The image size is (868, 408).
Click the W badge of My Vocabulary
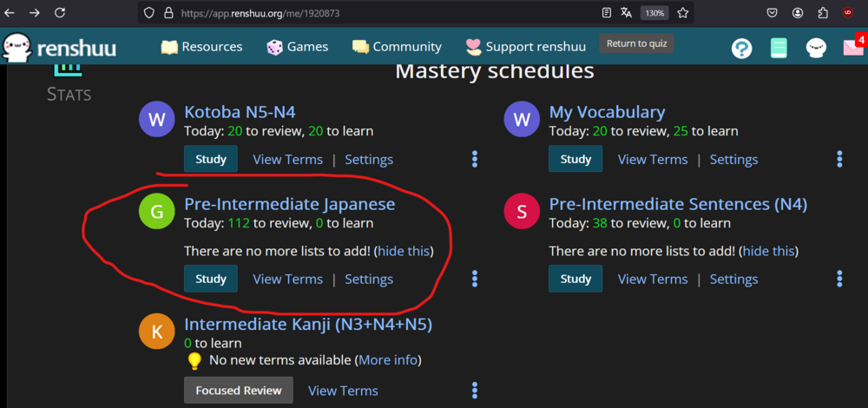click(x=522, y=120)
